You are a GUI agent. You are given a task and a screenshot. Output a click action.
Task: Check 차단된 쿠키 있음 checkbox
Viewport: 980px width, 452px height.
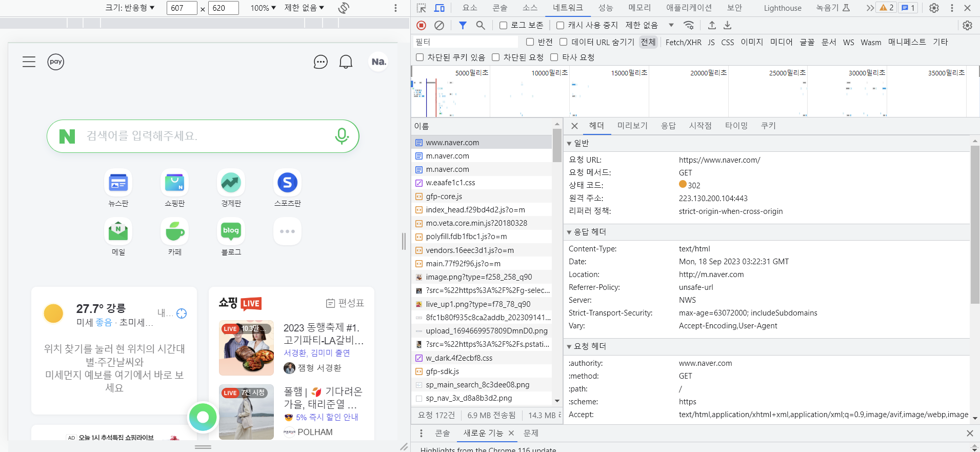419,57
